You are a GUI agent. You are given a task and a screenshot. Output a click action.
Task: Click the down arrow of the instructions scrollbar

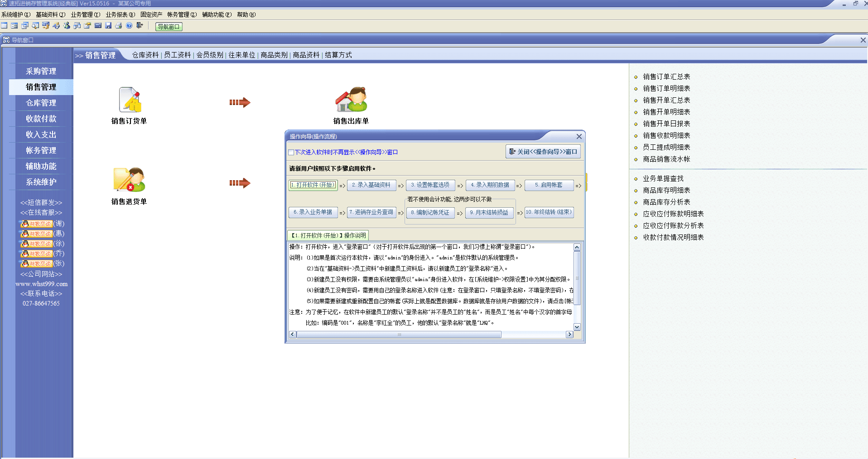(576, 327)
